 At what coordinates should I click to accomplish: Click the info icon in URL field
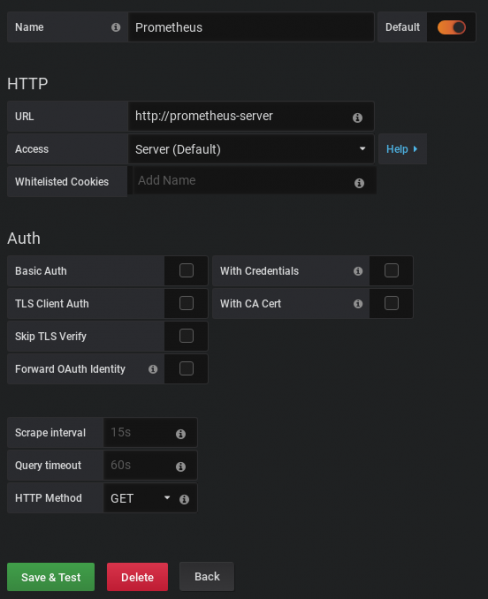357,118
